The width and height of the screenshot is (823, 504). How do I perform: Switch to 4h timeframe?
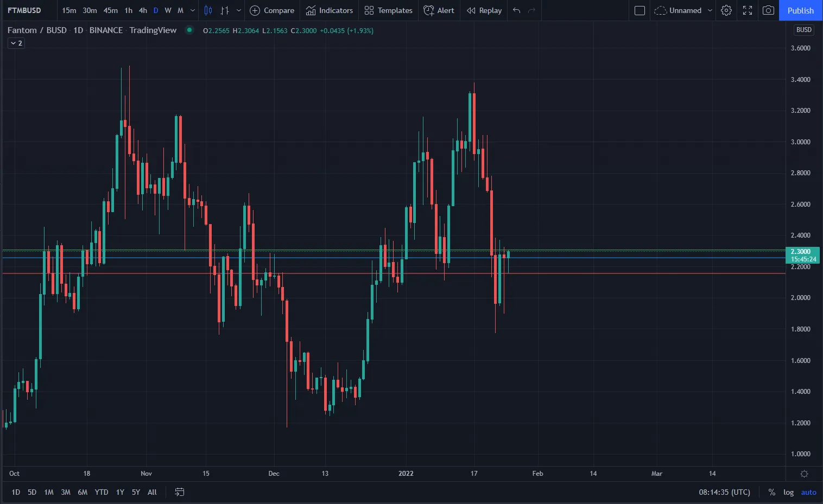click(143, 10)
